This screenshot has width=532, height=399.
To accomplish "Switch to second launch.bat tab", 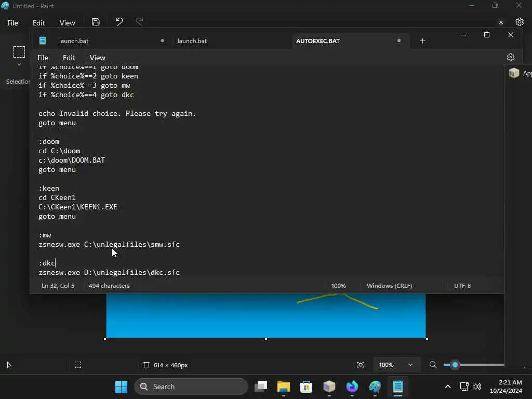I will pyautogui.click(x=192, y=41).
